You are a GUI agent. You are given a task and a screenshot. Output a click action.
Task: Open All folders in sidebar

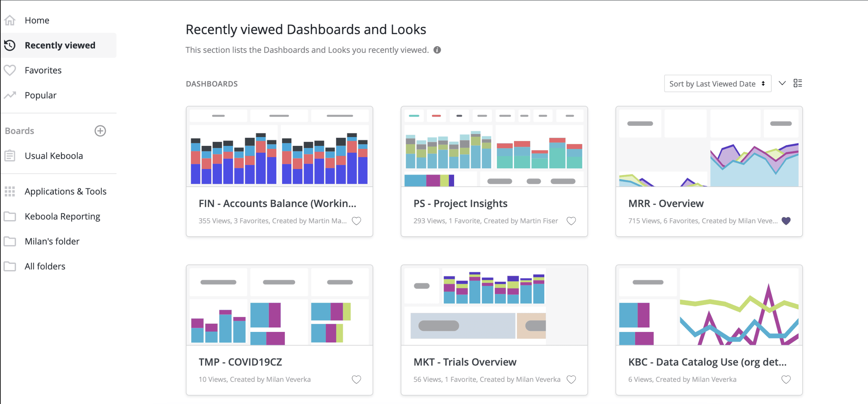click(x=45, y=266)
